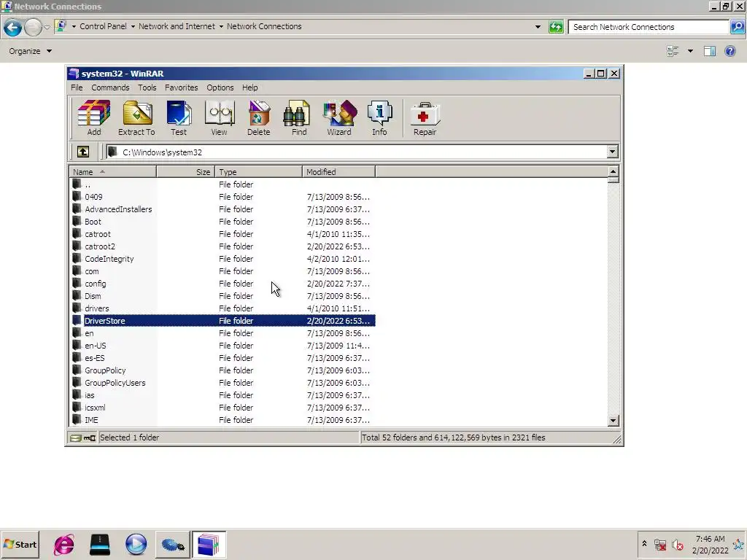747x560 pixels.
Task: Show archive Info via toolbar icon
Action: [379, 118]
